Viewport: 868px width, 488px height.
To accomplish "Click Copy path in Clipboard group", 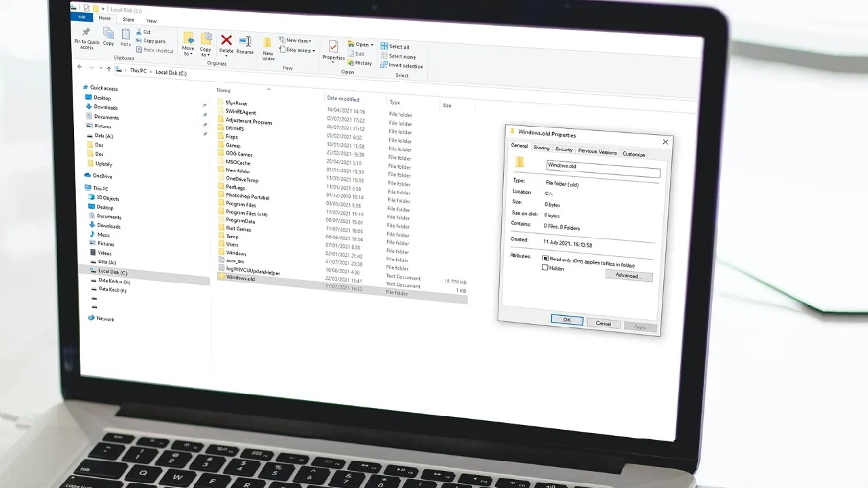I will [151, 41].
